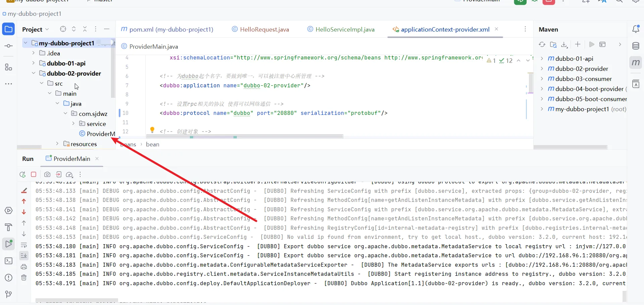Add a Maven project with plus icon
Viewport: 644px width, 305px height.
[x=578, y=44]
